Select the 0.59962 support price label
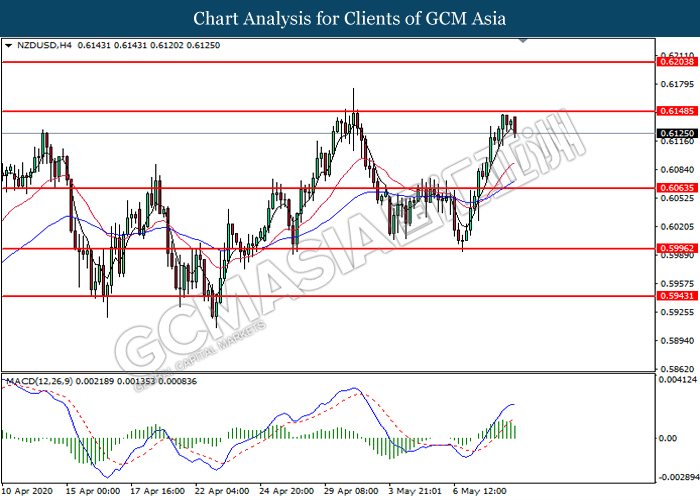 (x=677, y=248)
